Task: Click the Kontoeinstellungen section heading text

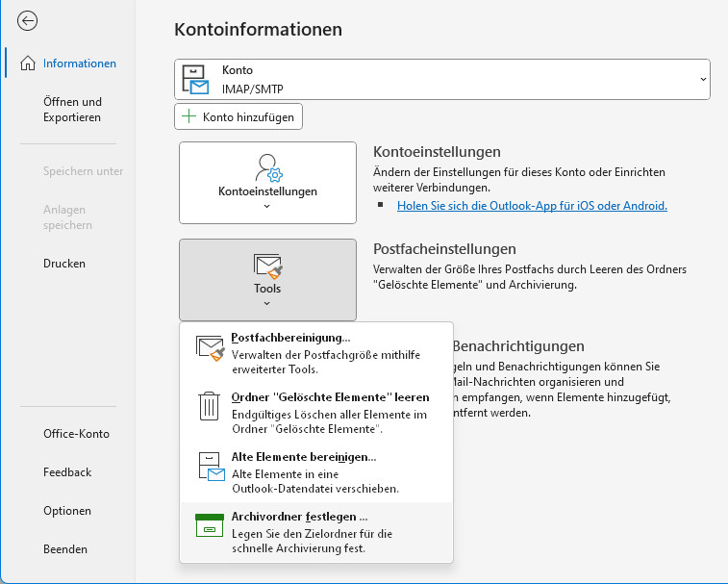Action: [437, 151]
